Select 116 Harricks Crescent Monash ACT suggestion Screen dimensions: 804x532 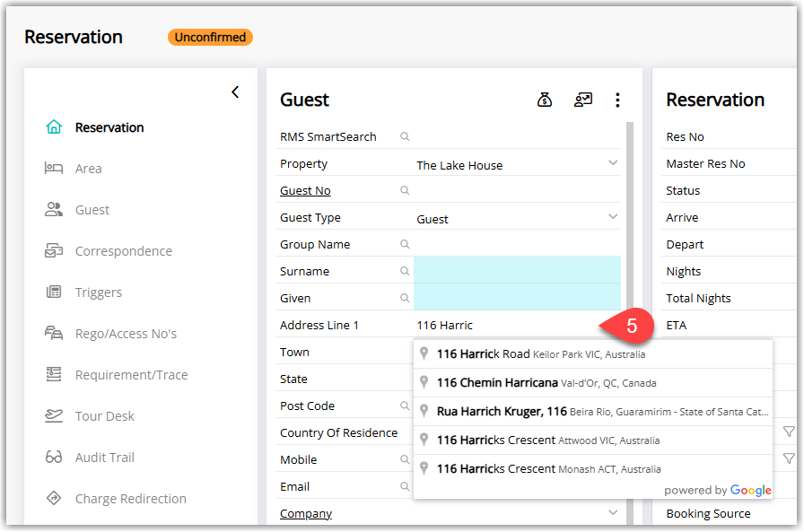click(593, 468)
